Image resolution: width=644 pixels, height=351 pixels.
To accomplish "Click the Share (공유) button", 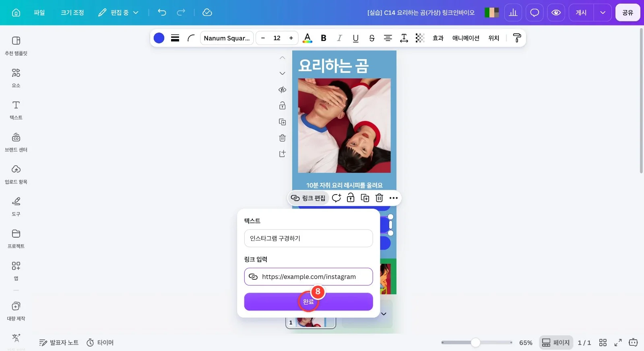I will click(x=628, y=12).
